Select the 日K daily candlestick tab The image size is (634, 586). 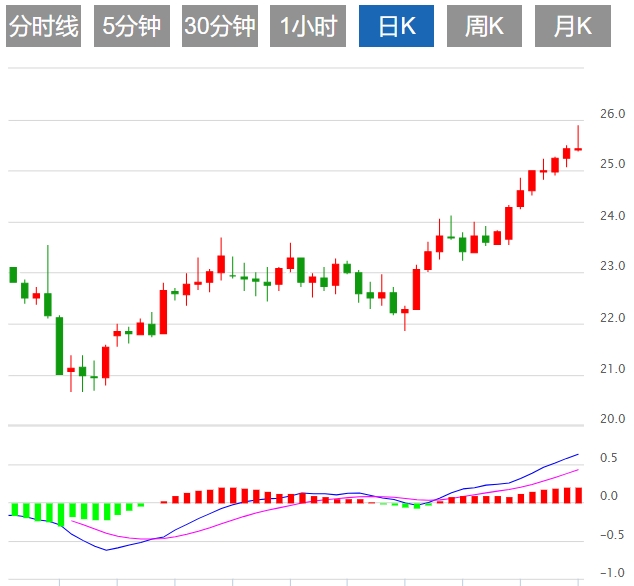coord(396,26)
